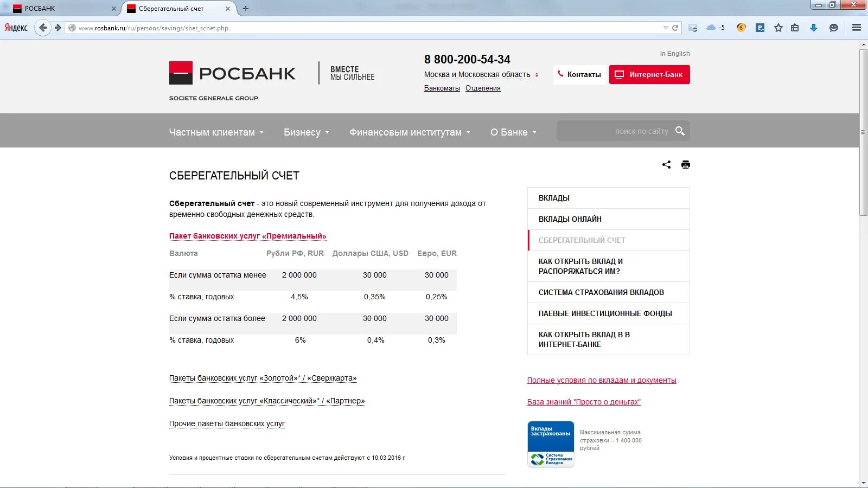Open the Yandex mail toolbar icon

(x=693, y=28)
